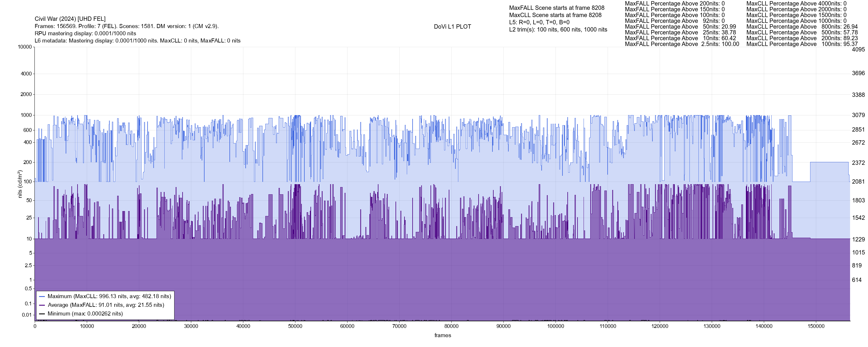Select the Average MaxFALL legend entry text

[x=106, y=305]
